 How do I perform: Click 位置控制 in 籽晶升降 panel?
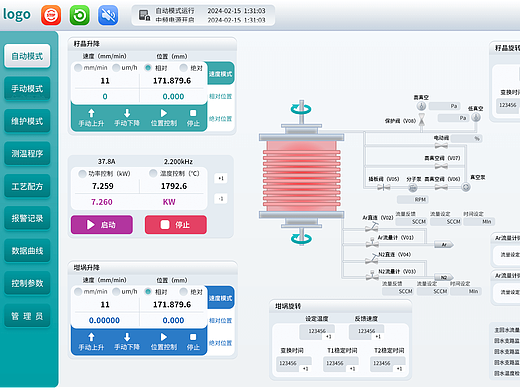(164, 118)
